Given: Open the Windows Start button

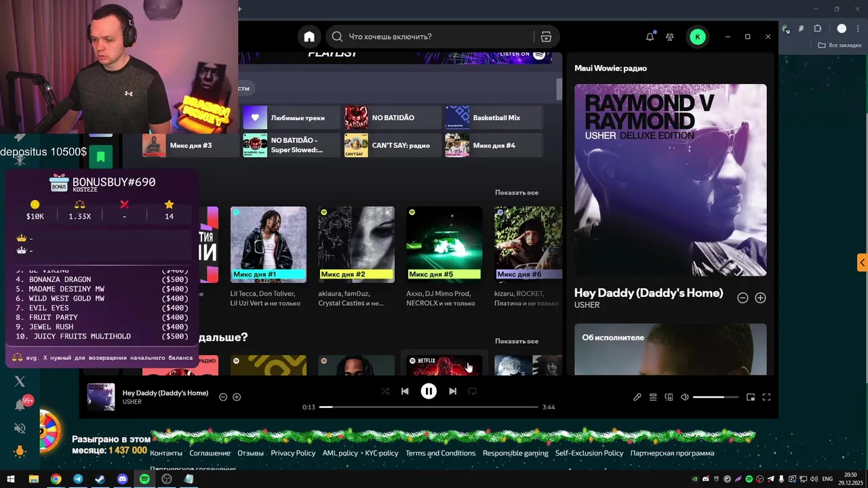Looking at the screenshot, I should (x=11, y=479).
